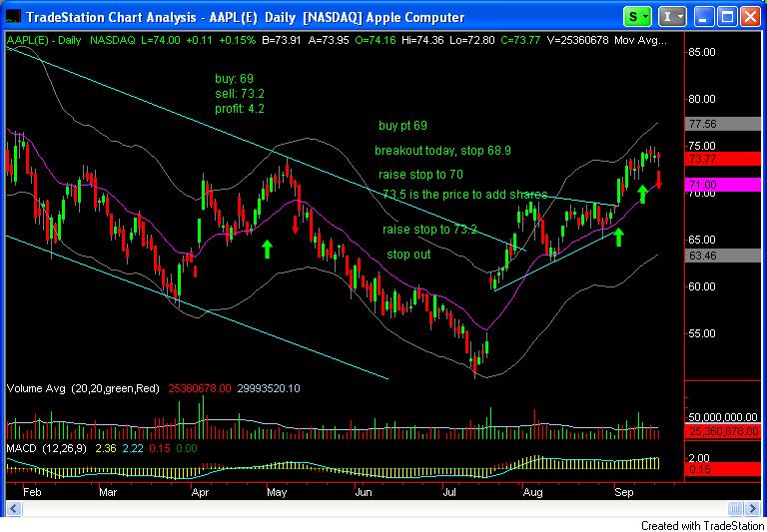767x532 pixels.
Task: Maximize the Chart Analysis window
Action: click(x=727, y=17)
